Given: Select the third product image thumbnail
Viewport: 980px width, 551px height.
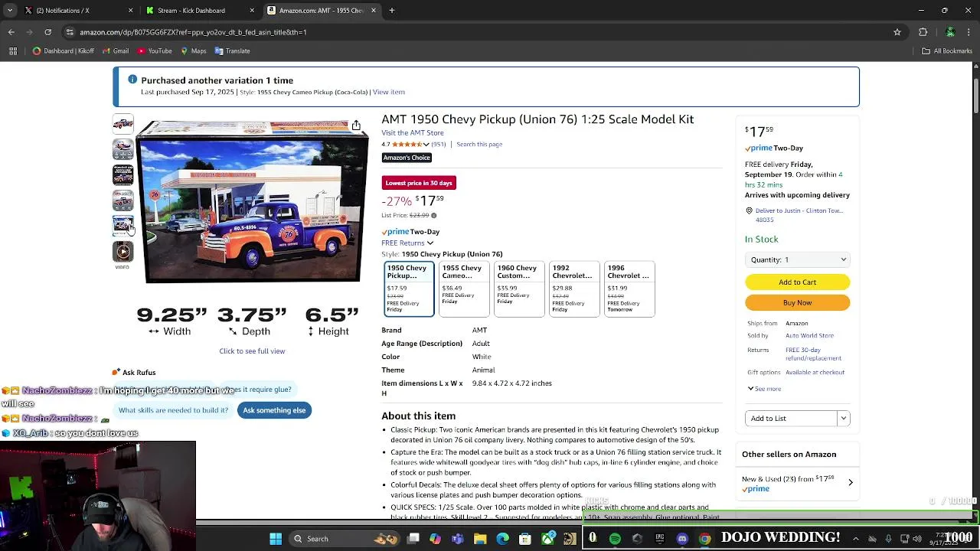Looking at the screenshot, I should click(122, 174).
